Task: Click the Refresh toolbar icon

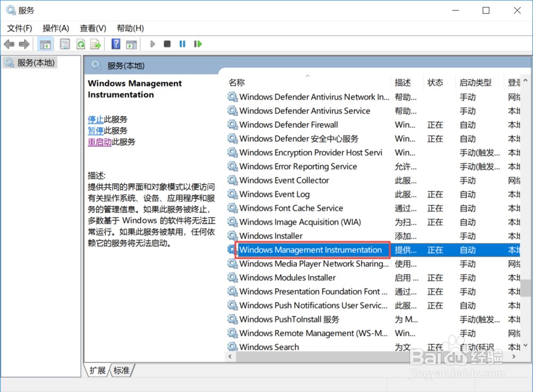Action: [x=80, y=44]
